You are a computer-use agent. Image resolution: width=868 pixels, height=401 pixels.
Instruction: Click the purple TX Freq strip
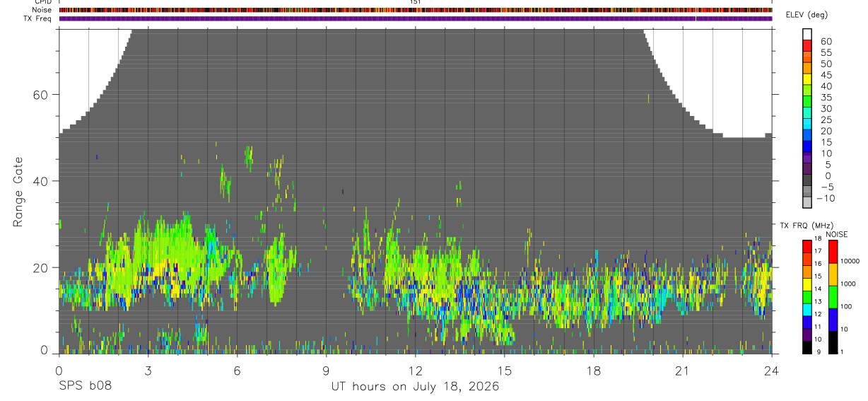[x=416, y=18]
